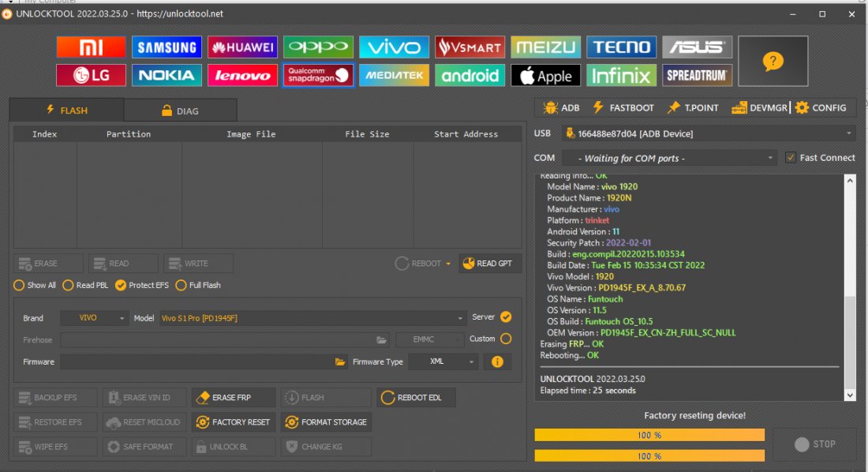
Task: Launch DEVMGR device manager
Action: coord(759,107)
